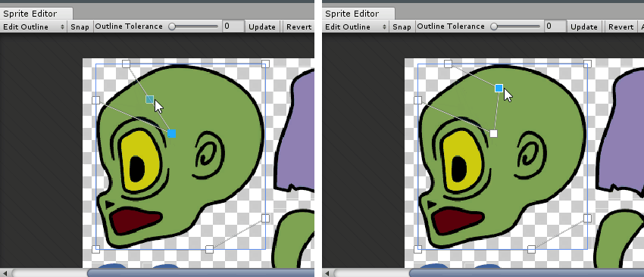The image size is (644, 277).
Task: Select top-right corner outline point in right window
Action: click(587, 64)
